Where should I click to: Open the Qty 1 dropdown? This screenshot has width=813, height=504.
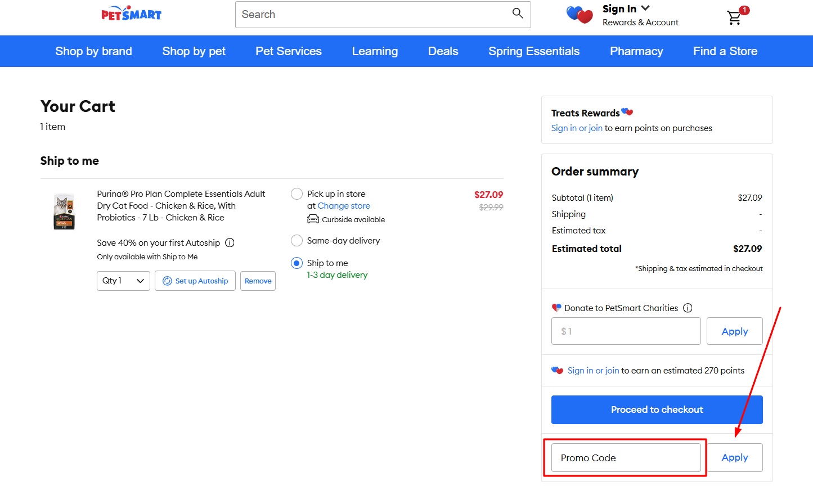click(123, 281)
